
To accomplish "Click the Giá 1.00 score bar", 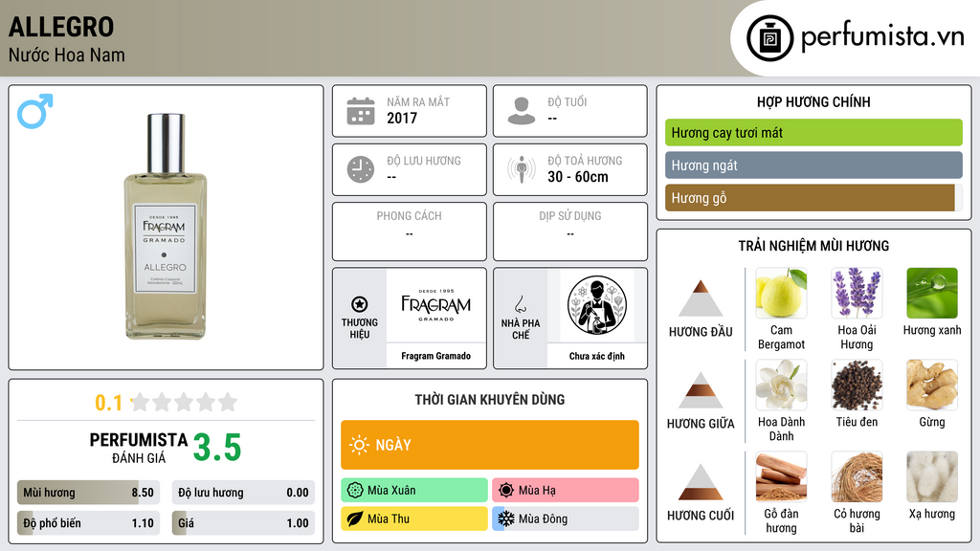I will [243, 523].
